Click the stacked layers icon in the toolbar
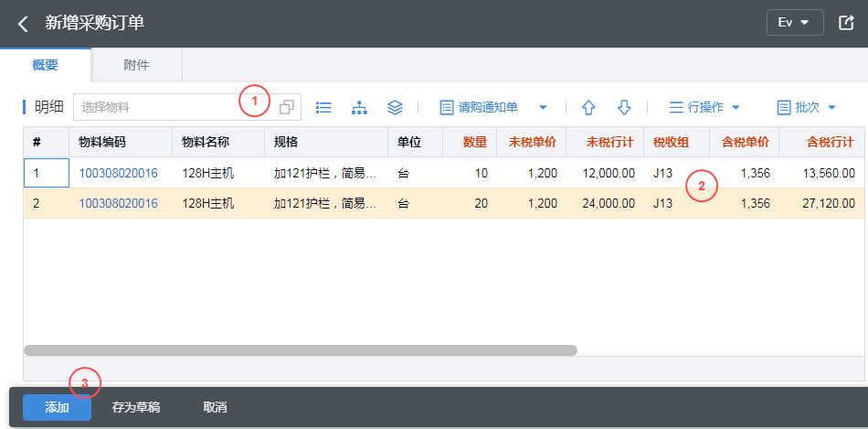The image size is (868, 429). pyautogui.click(x=395, y=107)
